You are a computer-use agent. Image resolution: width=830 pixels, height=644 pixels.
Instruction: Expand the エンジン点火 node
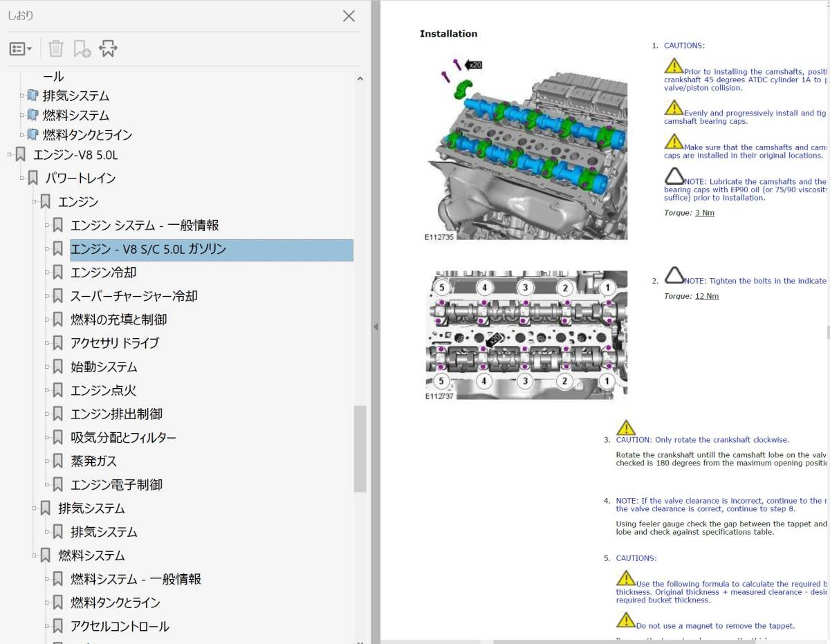(47, 389)
